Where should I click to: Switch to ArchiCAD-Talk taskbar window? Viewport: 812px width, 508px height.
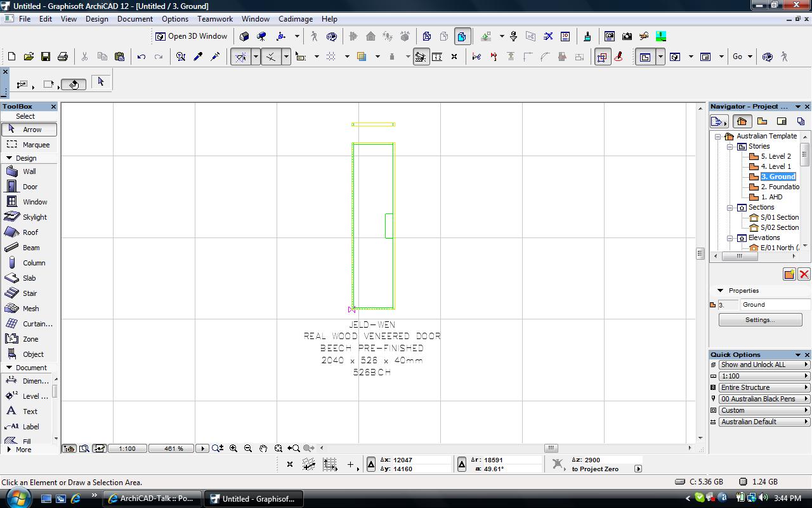coord(152,498)
